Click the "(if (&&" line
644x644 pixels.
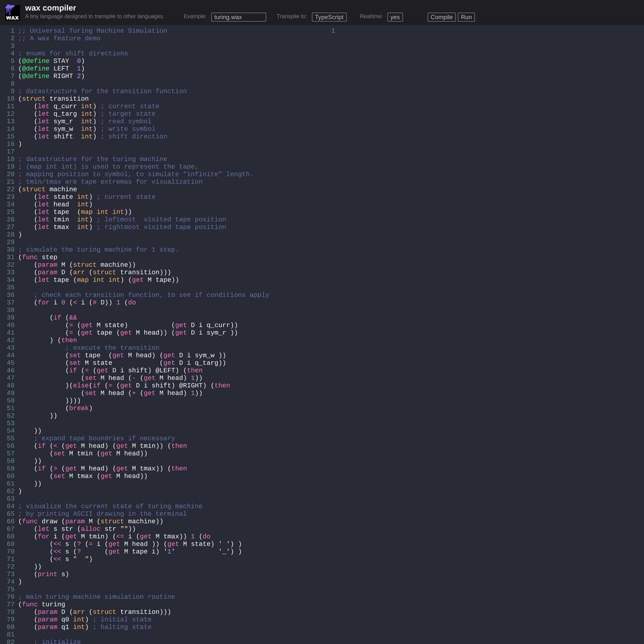[x=63, y=317]
